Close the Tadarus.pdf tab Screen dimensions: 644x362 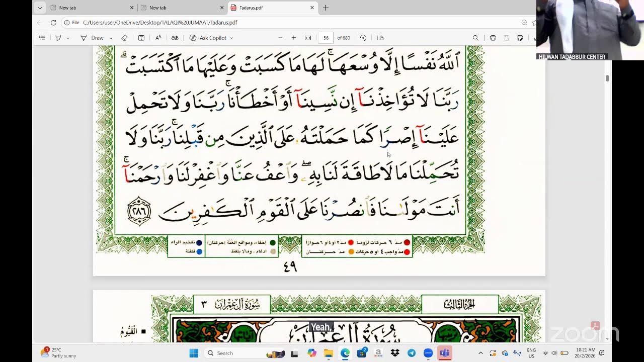312,8
